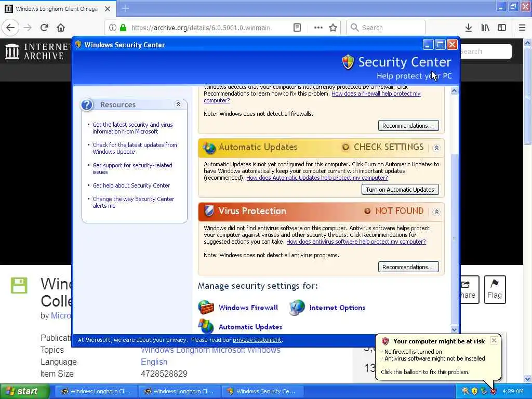Click the yellow shield tray icon
Viewport: 532px width, 399px height.
[474, 391]
